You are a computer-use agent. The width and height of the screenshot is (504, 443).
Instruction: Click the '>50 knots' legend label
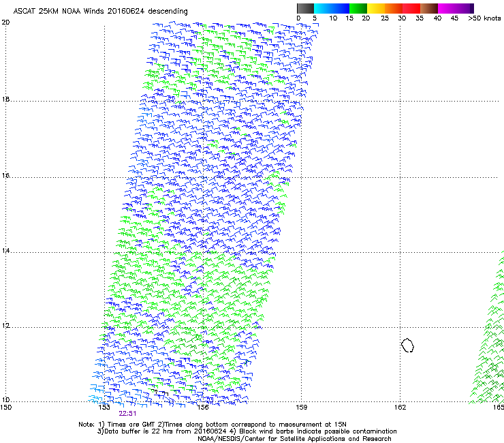[x=484, y=18]
